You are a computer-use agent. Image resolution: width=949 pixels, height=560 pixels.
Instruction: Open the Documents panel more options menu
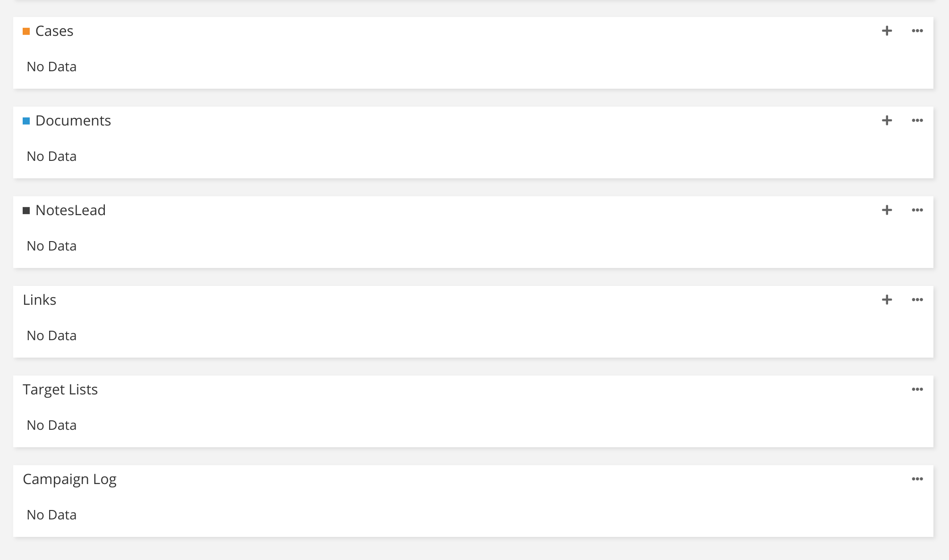[917, 121]
